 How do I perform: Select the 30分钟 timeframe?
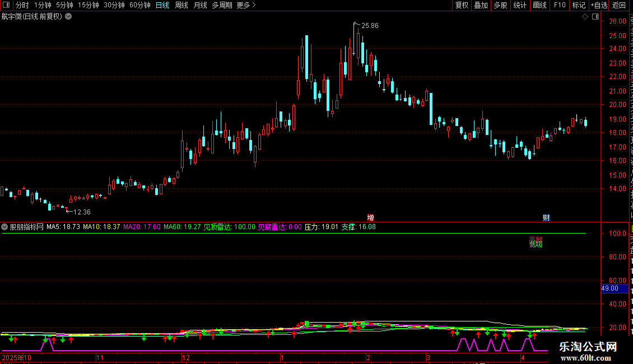coord(114,5)
